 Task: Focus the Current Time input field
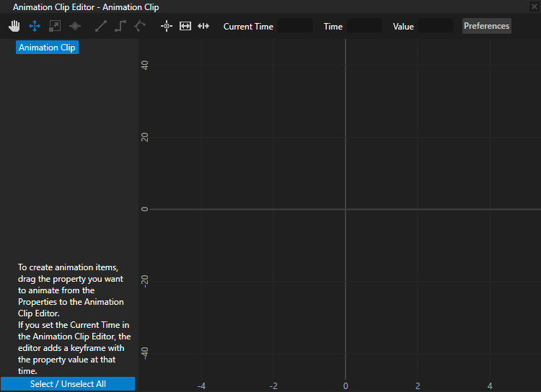(x=295, y=26)
